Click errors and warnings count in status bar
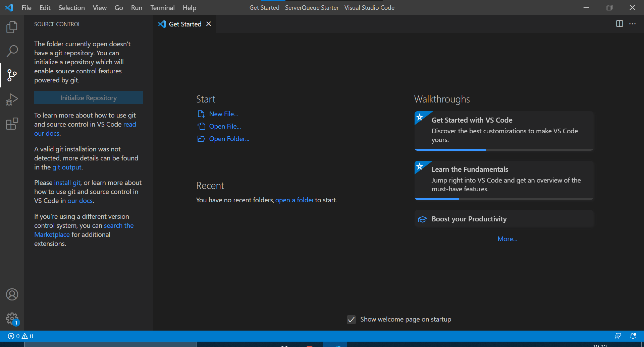 pos(20,336)
